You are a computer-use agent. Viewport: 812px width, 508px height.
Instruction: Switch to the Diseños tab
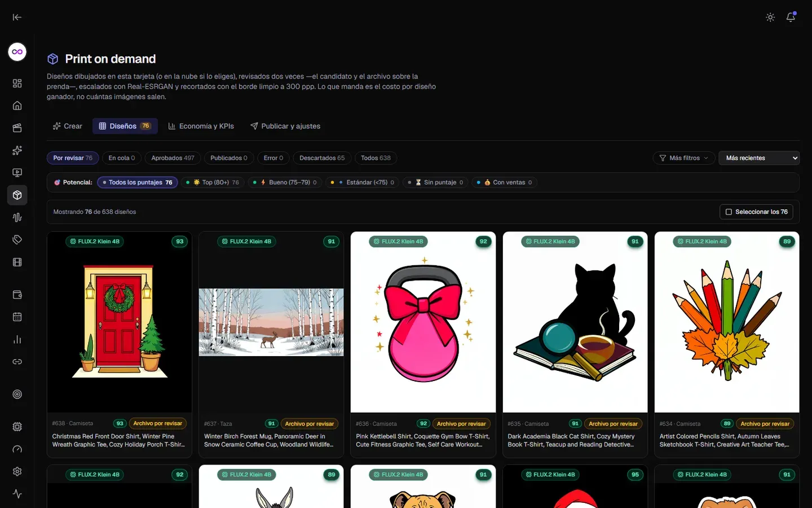tap(125, 126)
